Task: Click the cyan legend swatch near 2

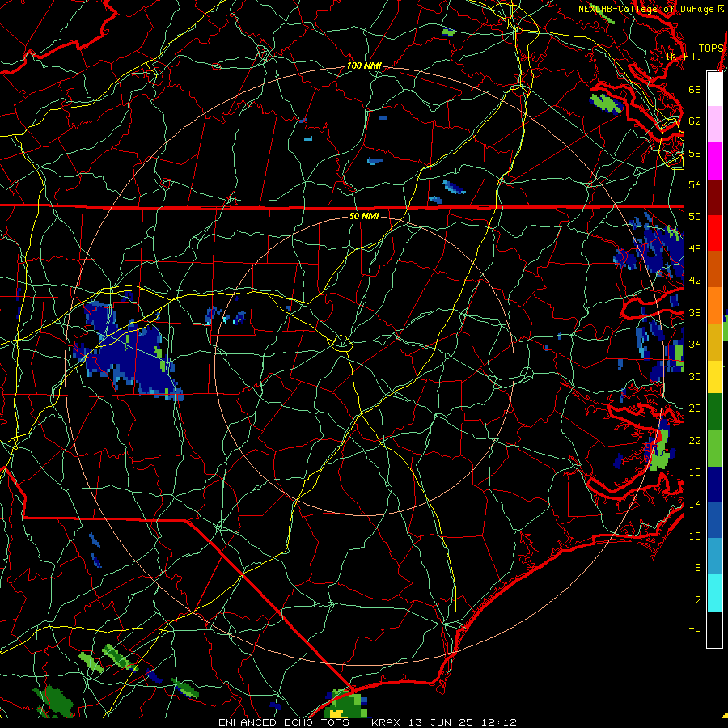Action: coord(714,593)
